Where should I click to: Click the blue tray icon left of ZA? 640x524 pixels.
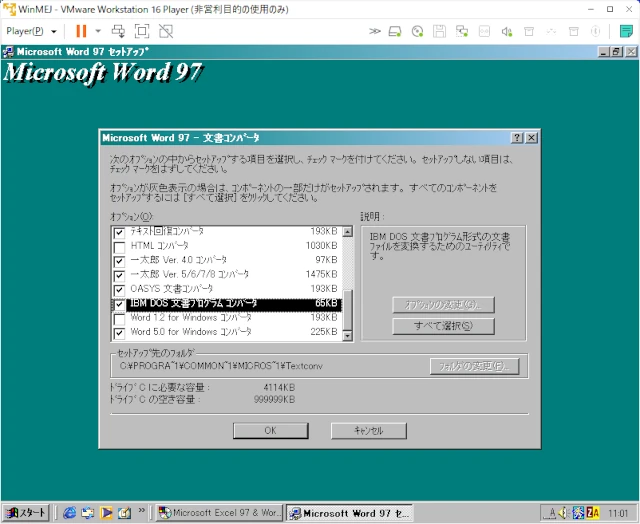[578, 513]
